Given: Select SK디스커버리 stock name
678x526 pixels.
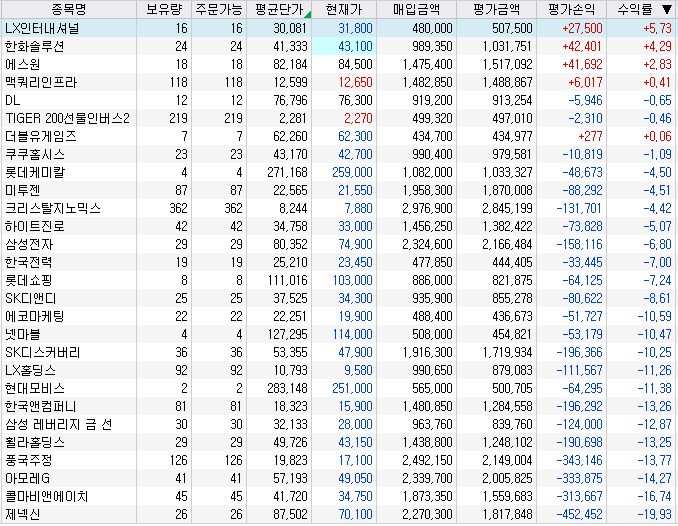Looking at the screenshot, I should (42, 353).
